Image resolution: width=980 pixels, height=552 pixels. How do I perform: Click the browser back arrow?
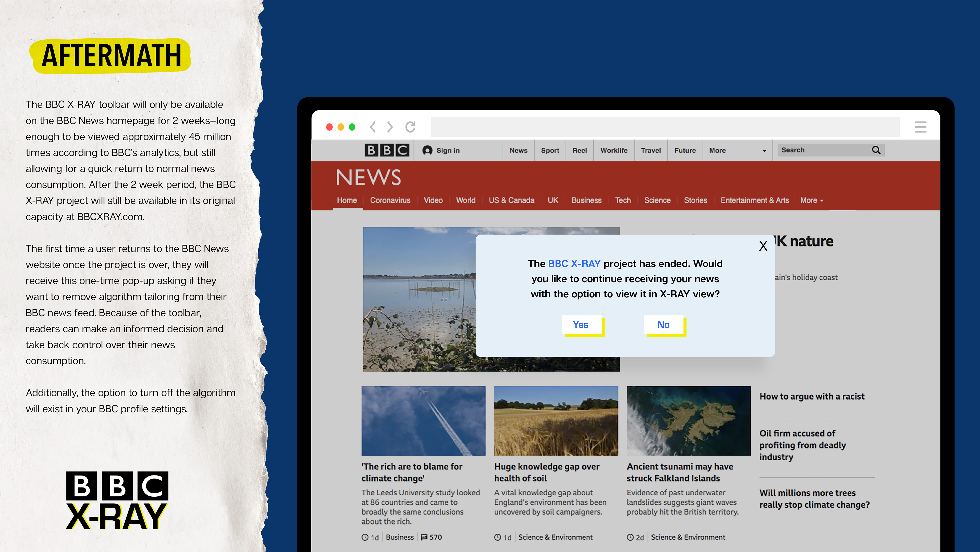click(373, 127)
